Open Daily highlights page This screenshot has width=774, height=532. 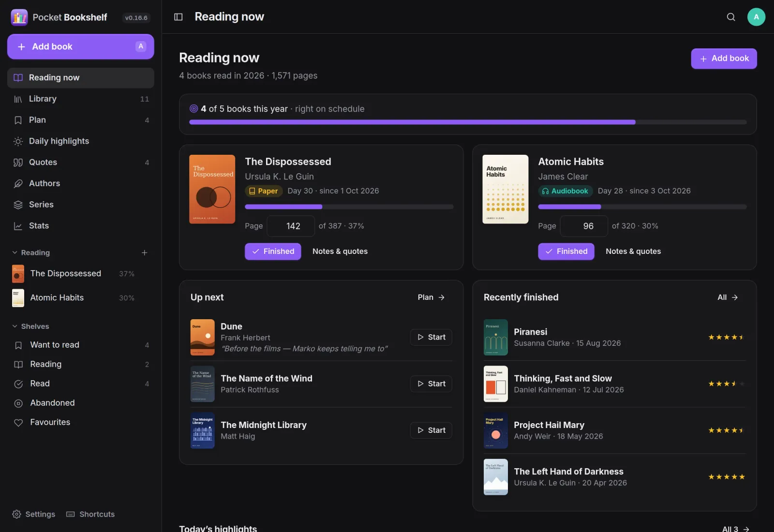81,141
